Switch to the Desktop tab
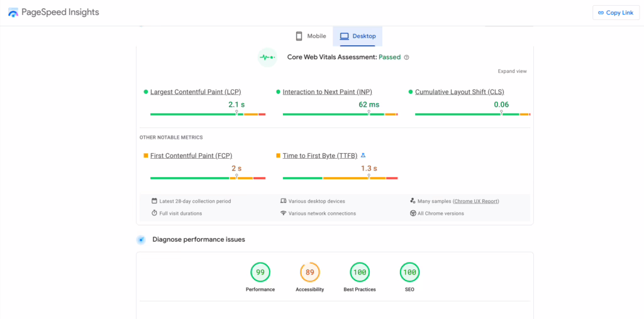644x319 pixels. click(358, 36)
